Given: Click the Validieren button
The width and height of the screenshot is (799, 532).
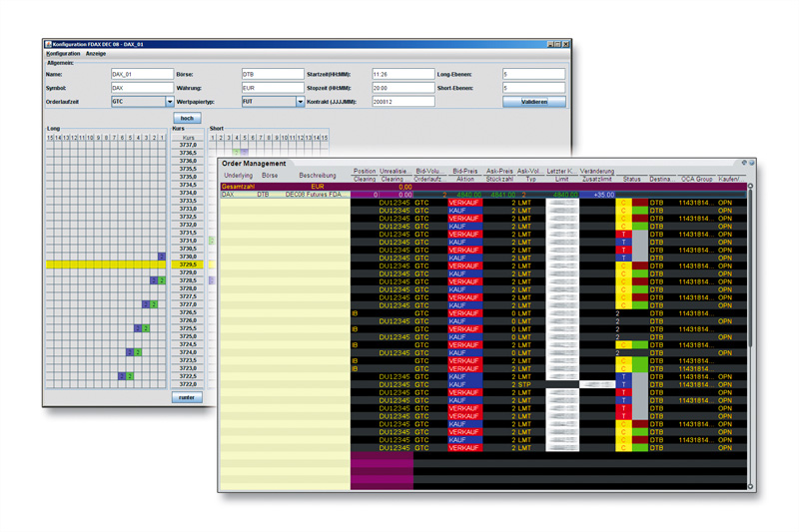Looking at the screenshot, I should [533, 102].
